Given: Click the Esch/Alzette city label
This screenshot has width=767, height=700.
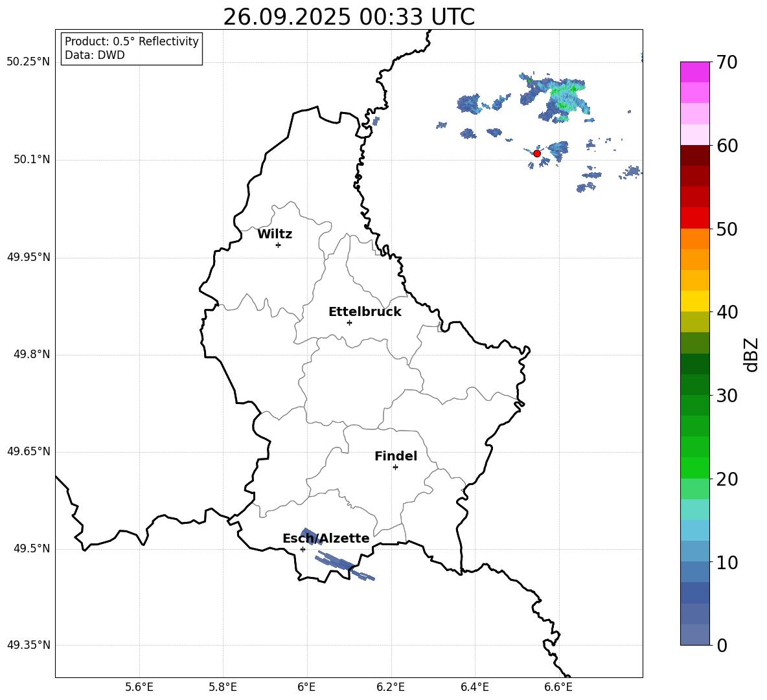Looking at the screenshot, I should [326, 539].
